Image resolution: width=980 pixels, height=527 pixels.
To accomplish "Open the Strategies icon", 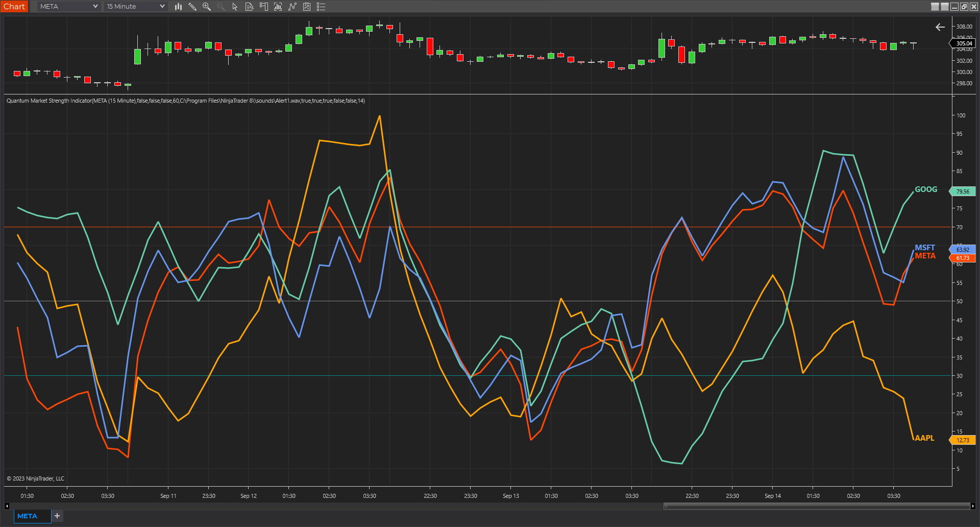I will 306,7.
